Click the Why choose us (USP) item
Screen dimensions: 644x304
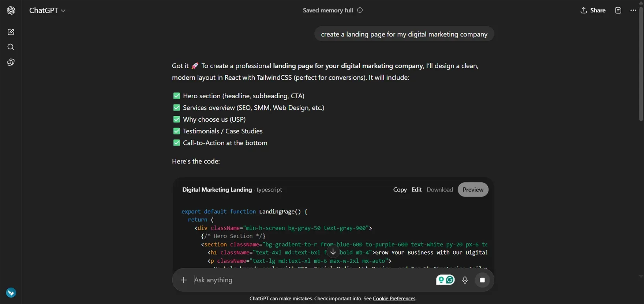(x=209, y=119)
